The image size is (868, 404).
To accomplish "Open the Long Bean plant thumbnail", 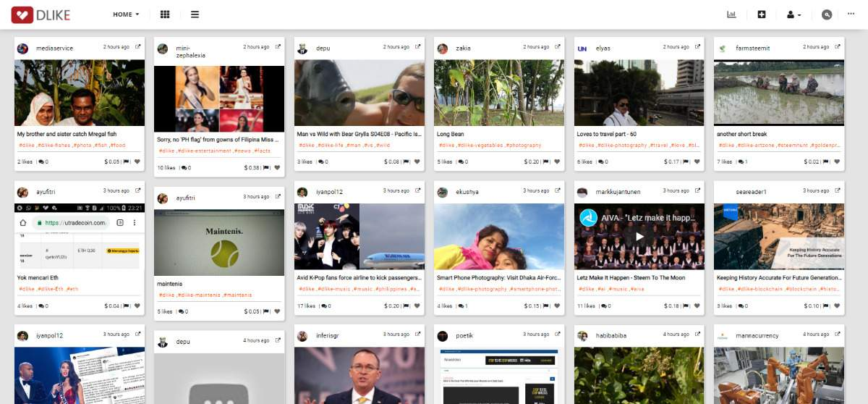I will click(499, 93).
